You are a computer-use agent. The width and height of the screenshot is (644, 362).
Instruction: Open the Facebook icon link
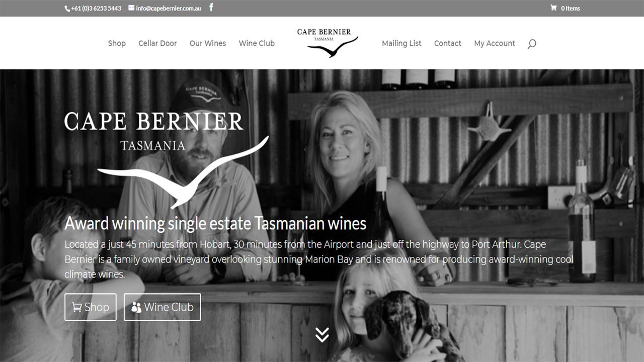click(x=211, y=8)
